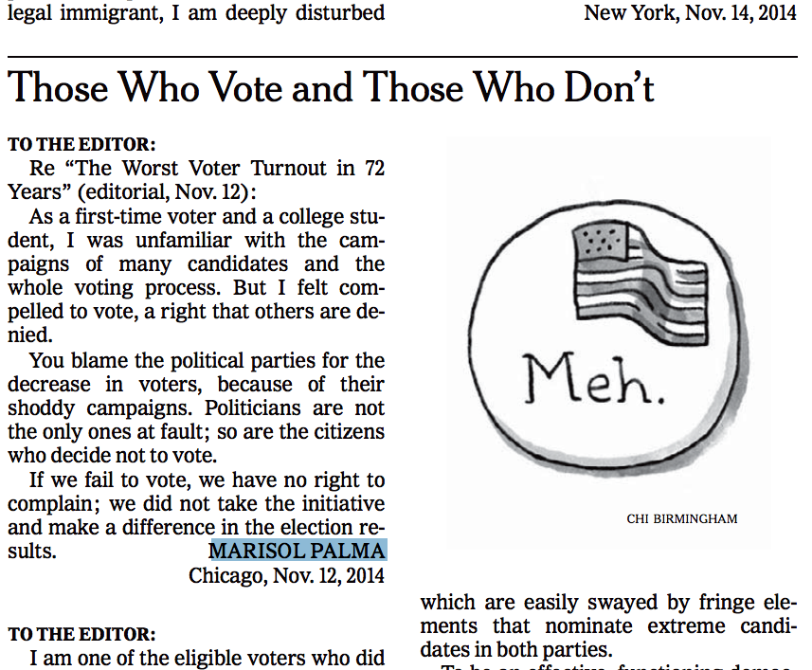Click the horizontal rule above the headline

pyautogui.click(x=403, y=56)
